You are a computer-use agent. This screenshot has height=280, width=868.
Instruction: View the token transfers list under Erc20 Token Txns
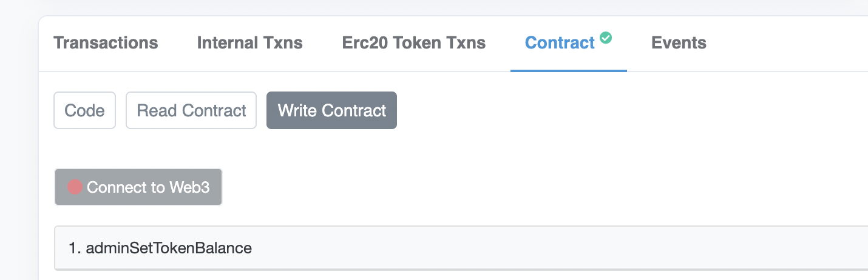click(x=414, y=43)
